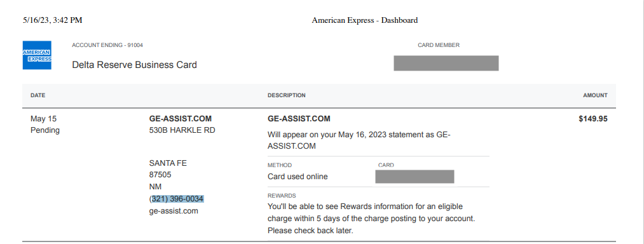Click the AMOUNT column header
Viewport: 644px width, 244px height.
[x=595, y=95]
